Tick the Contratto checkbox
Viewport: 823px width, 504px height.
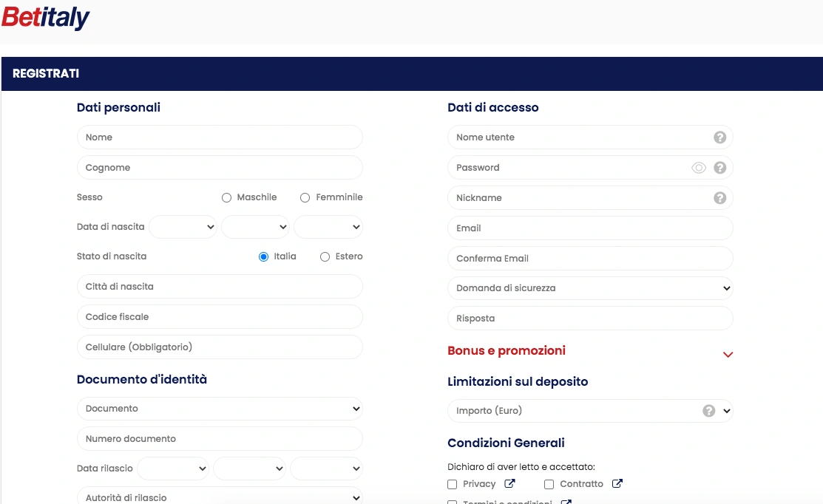click(549, 485)
